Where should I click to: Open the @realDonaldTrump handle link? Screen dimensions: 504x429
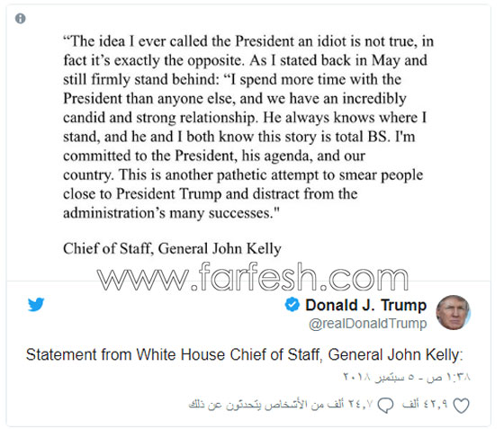[x=368, y=324]
